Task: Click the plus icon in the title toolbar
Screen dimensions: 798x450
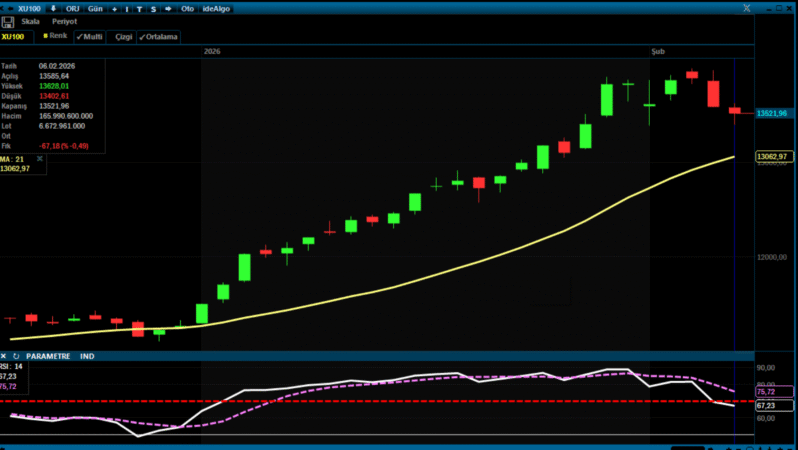Action: coord(113,8)
